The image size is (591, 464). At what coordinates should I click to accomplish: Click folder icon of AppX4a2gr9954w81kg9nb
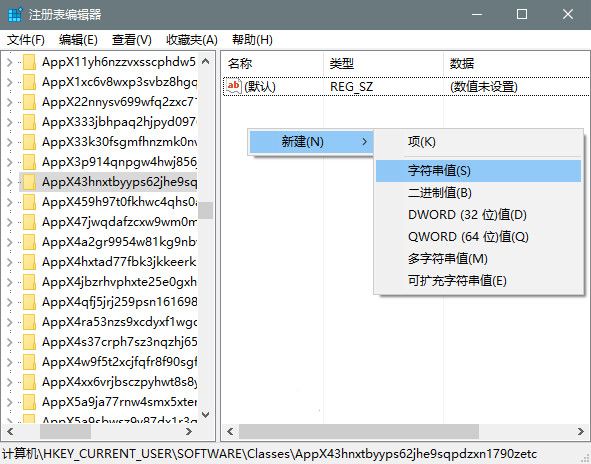tap(29, 242)
